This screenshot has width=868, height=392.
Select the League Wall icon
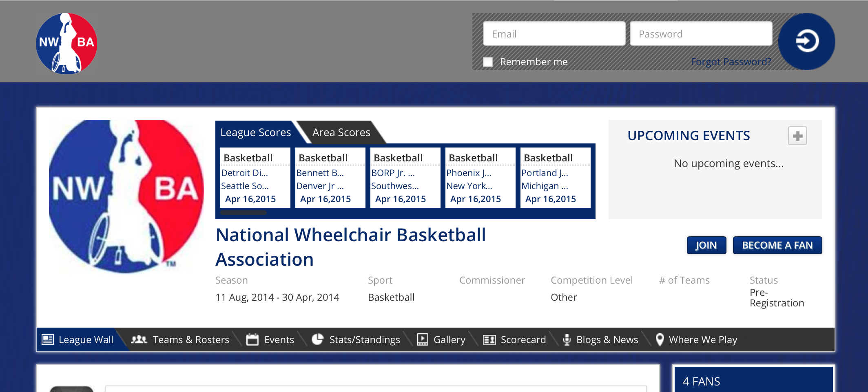tap(48, 339)
